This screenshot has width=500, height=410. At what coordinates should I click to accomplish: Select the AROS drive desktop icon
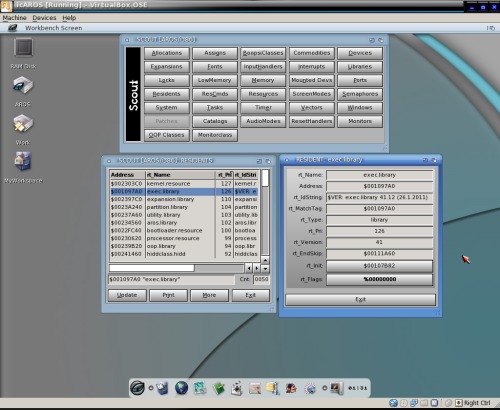(x=23, y=85)
